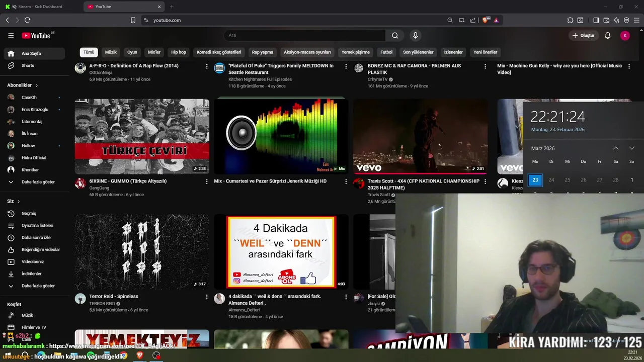Open the Brave Wallet icon
Image resolution: width=644 pixels, height=362 pixels.
[x=606, y=20]
